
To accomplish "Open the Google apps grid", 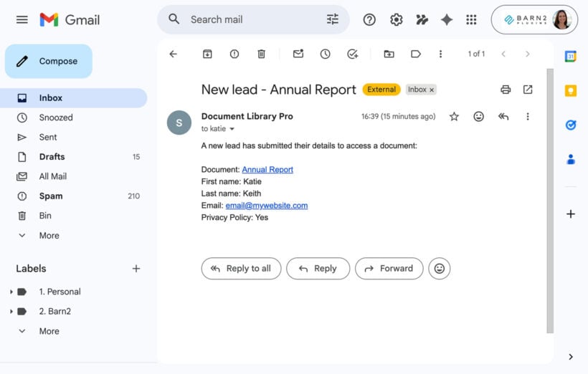I will tap(471, 19).
